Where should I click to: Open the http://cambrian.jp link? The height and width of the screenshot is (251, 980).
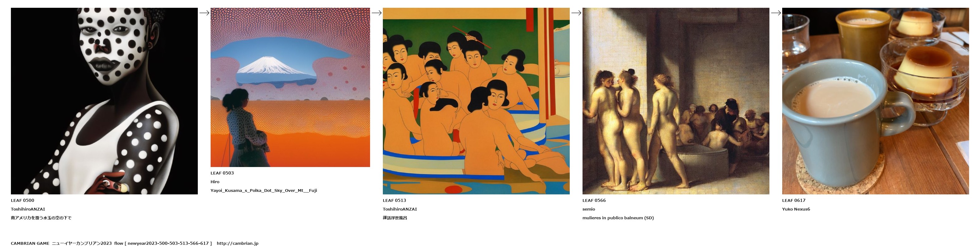click(x=237, y=244)
